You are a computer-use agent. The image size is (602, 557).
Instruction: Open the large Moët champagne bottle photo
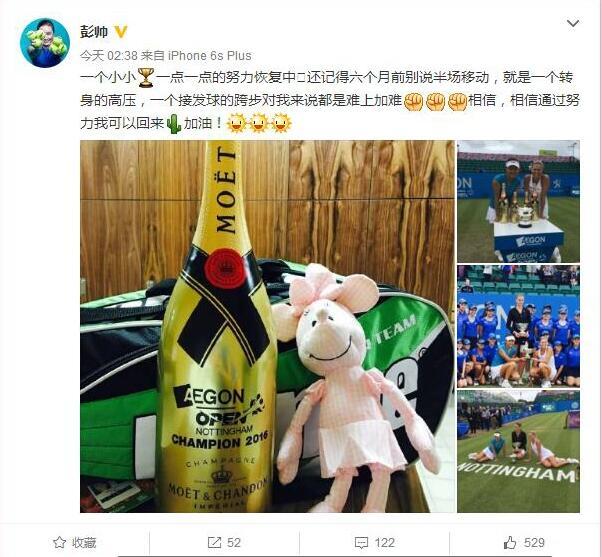[x=267, y=326]
